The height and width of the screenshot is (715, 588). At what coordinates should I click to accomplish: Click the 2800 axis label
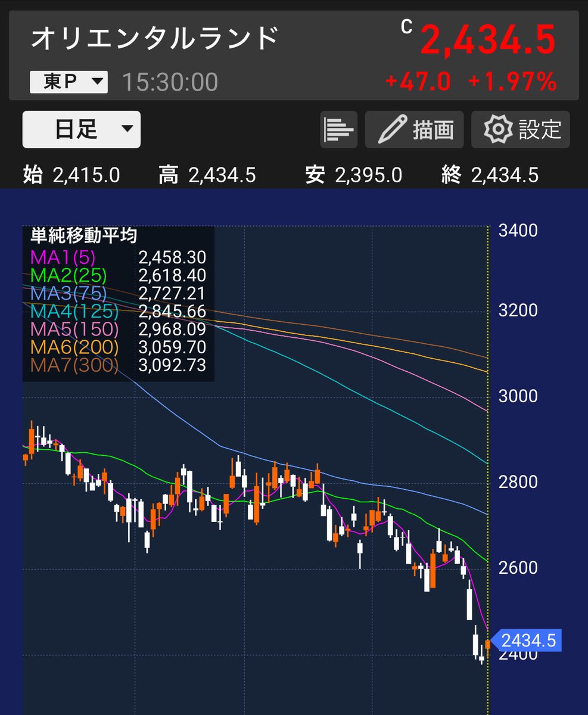[x=518, y=481]
